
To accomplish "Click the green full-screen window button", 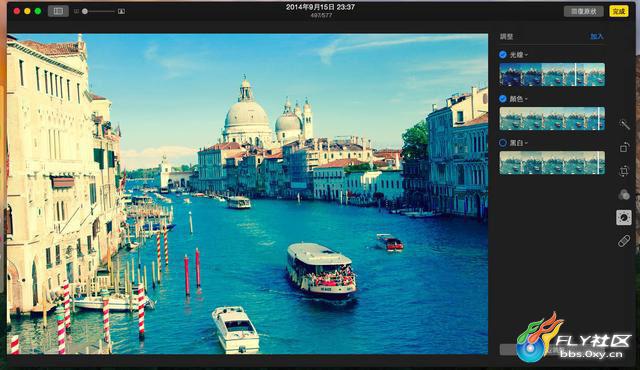I will click(38, 11).
